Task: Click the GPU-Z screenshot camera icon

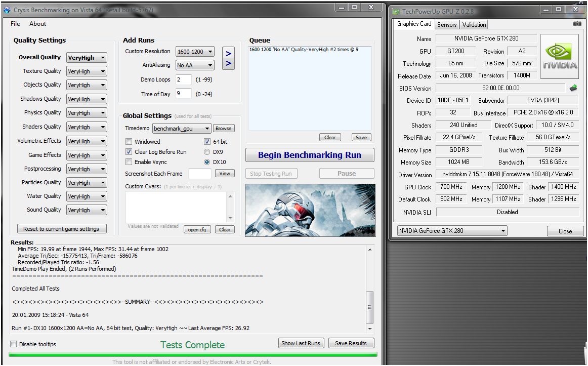Action: point(577,24)
